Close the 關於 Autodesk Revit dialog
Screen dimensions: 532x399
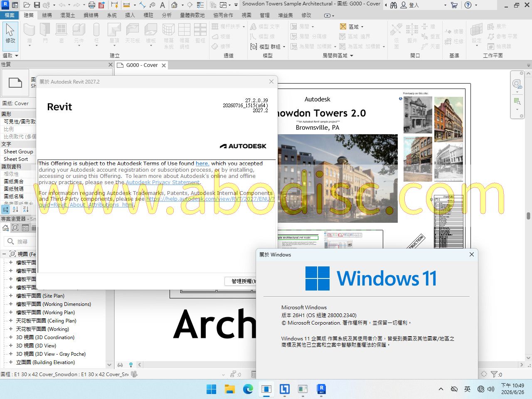point(271,81)
